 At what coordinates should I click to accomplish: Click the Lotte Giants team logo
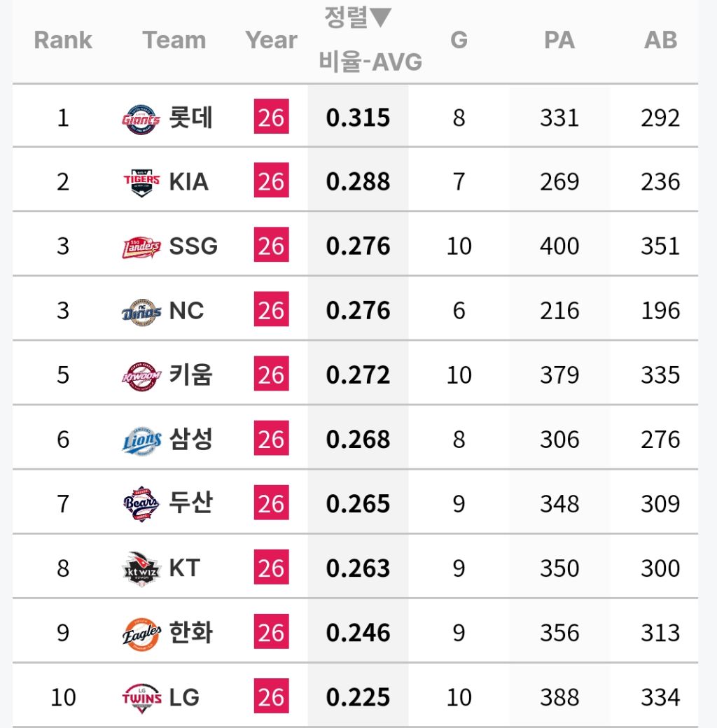(x=141, y=119)
